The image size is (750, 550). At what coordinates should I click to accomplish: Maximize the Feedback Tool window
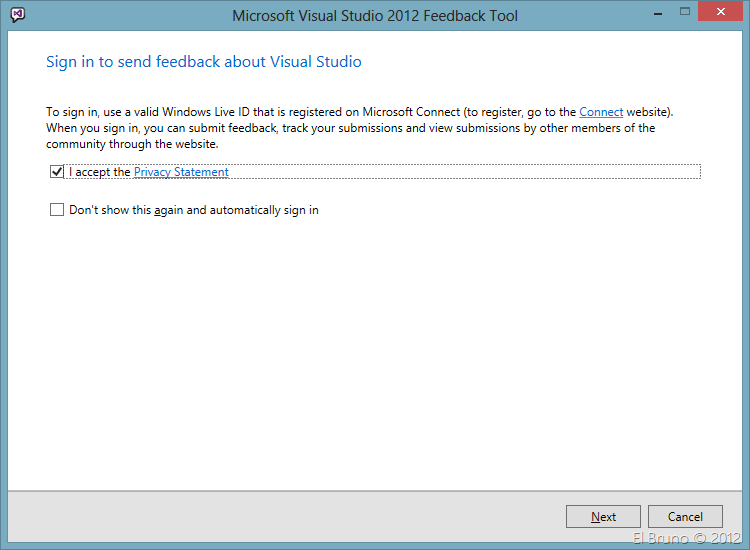pos(685,14)
